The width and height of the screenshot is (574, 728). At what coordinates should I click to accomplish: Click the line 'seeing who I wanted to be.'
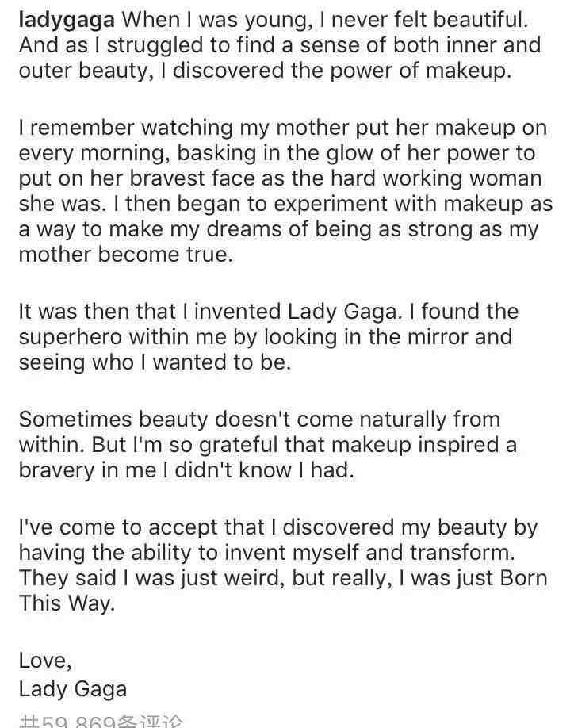[155, 362]
